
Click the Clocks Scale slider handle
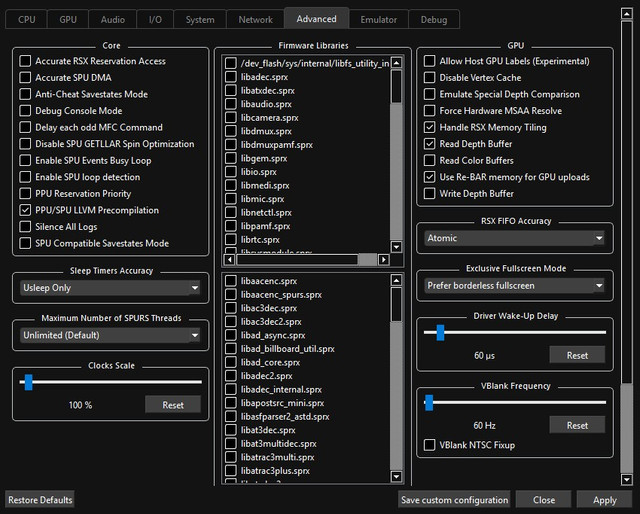(28, 382)
